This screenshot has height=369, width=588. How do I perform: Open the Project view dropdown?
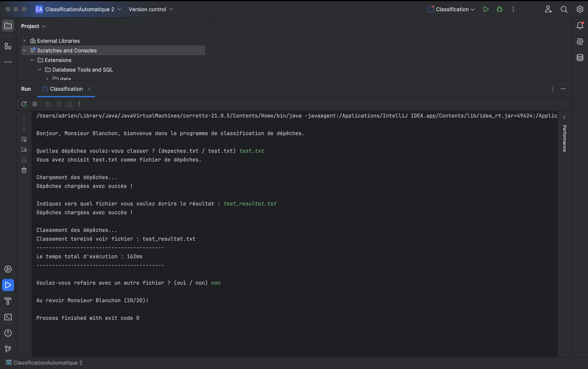tap(33, 26)
